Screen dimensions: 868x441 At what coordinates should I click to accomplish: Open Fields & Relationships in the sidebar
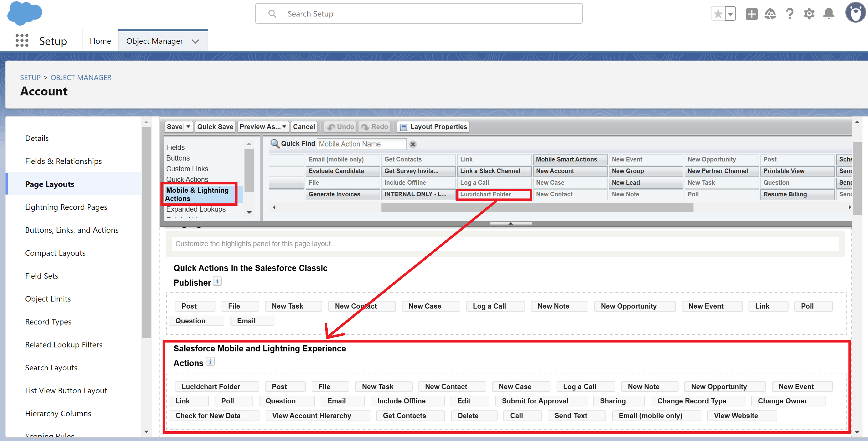(63, 161)
